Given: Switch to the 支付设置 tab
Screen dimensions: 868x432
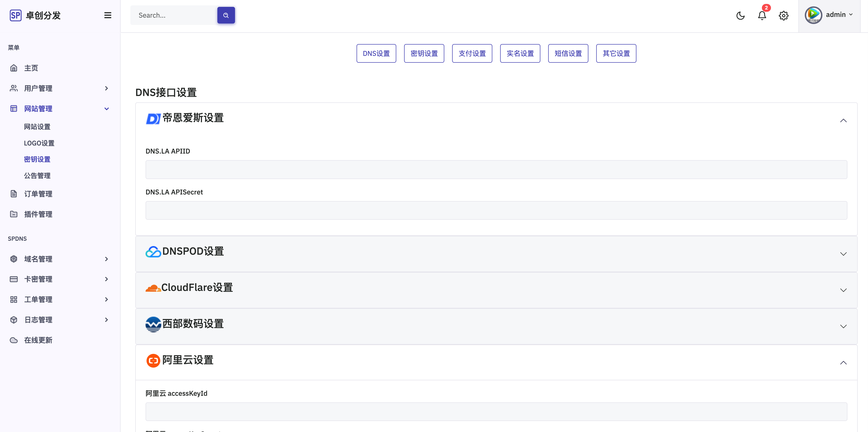Looking at the screenshot, I should [x=472, y=53].
